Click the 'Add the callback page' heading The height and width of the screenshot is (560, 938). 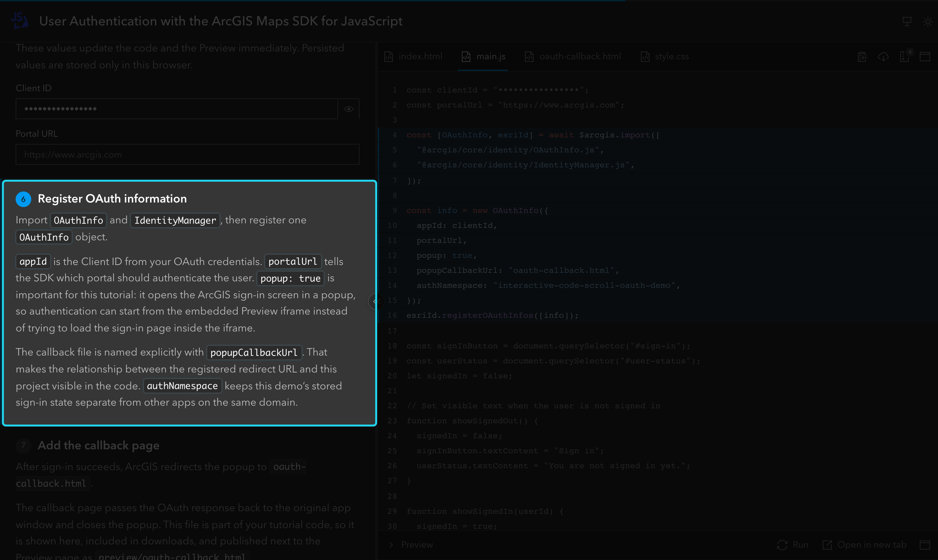click(98, 445)
